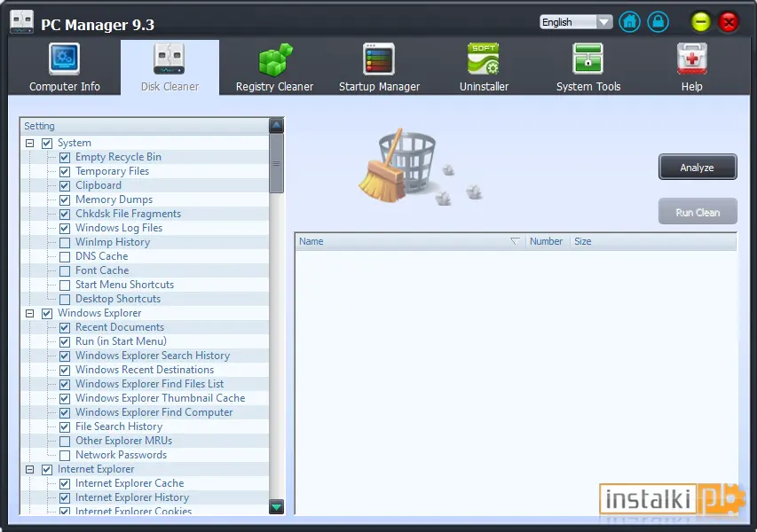The image size is (757, 532).
Task: Select Windows Log Files text
Action: 119,228
